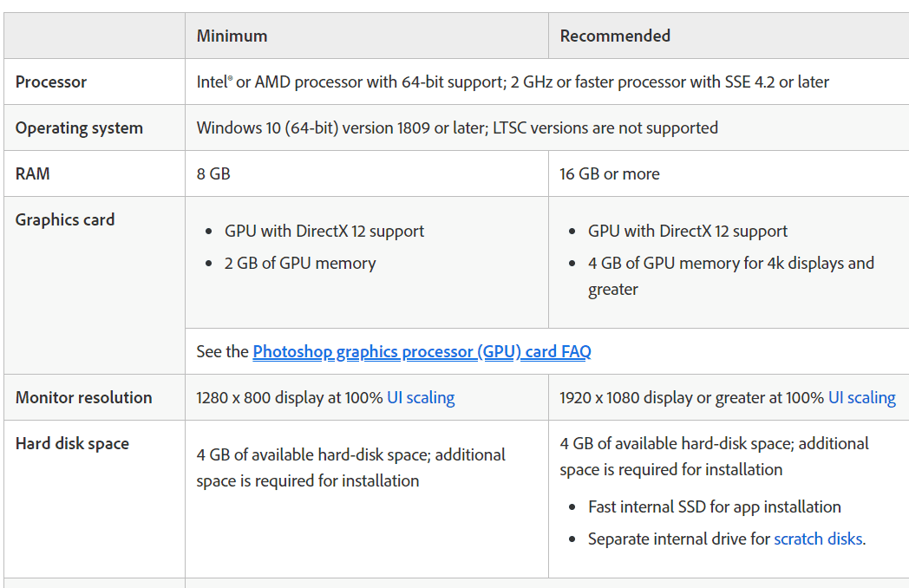This screenshot has width=909, height=588.
Task: Click the Hard disk space row label
Action: (72, 443)
